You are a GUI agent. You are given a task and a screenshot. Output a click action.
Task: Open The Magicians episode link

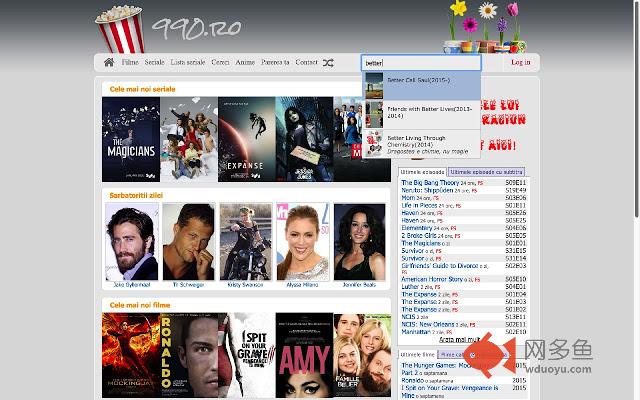pos(421,243)
